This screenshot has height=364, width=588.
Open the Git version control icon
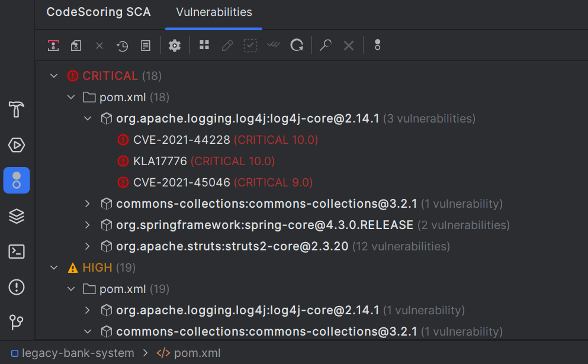[x=16, y=322]
